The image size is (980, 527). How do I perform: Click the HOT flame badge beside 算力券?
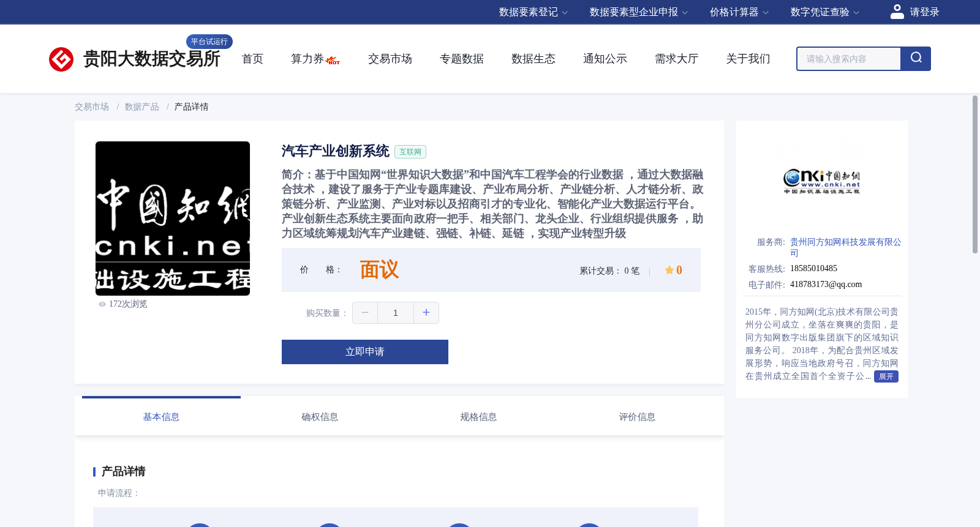tap(333, 61)
